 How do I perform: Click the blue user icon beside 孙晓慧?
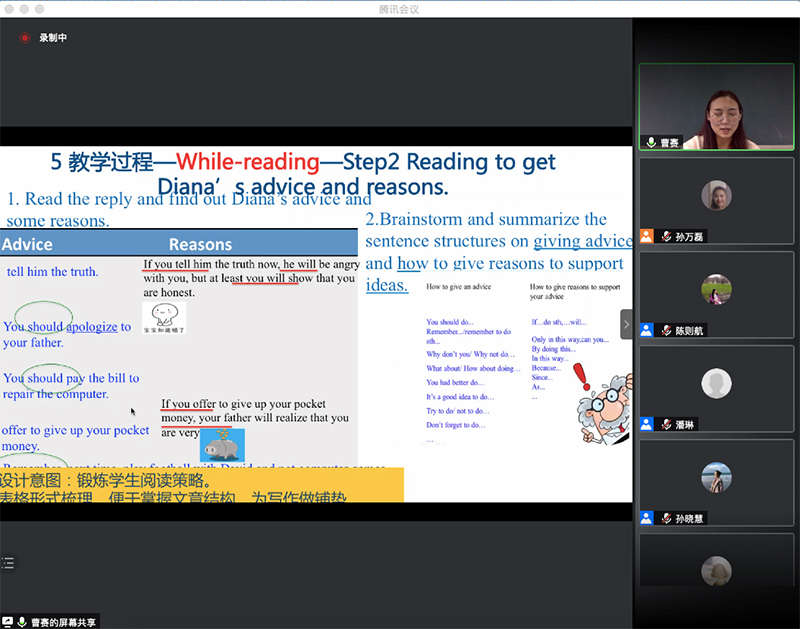pyautogui.click(x=647, y=518)
